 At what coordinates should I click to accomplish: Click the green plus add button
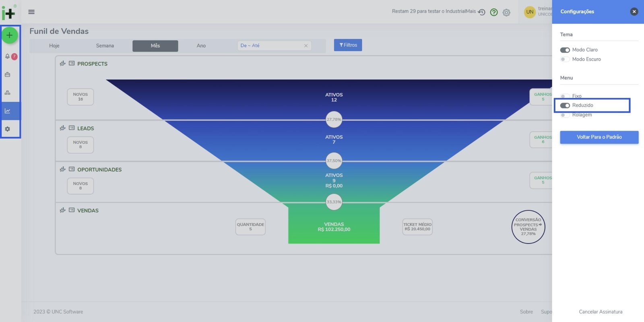10,35
